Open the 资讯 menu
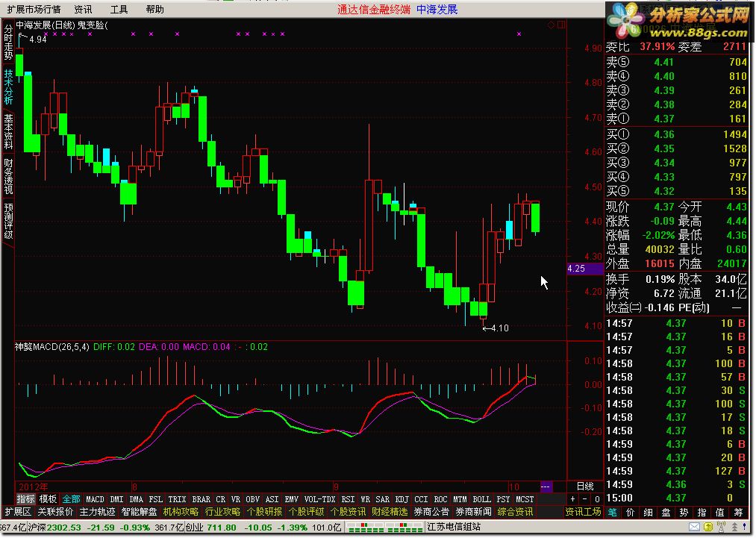Screen dimensions: 756x538 pos(83,9)
